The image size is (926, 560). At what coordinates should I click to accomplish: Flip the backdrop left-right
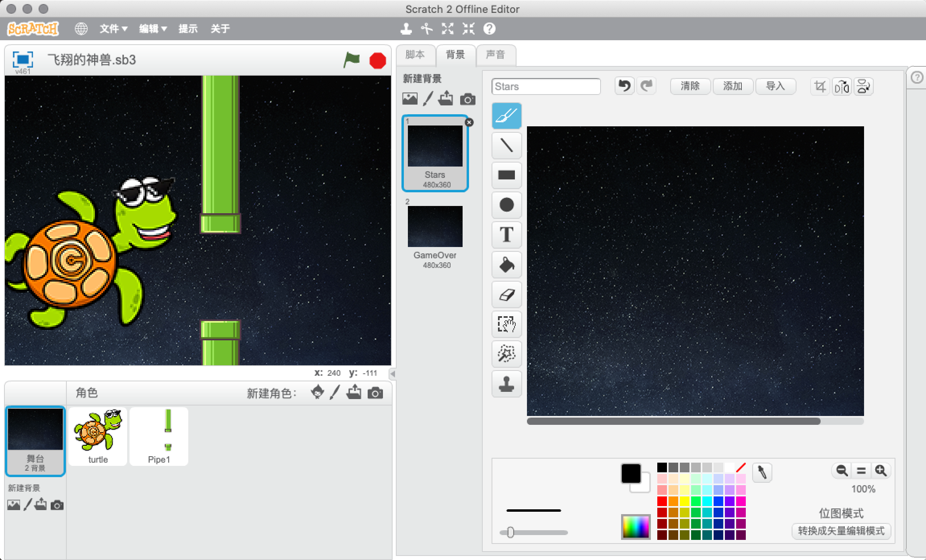(842, 86)
